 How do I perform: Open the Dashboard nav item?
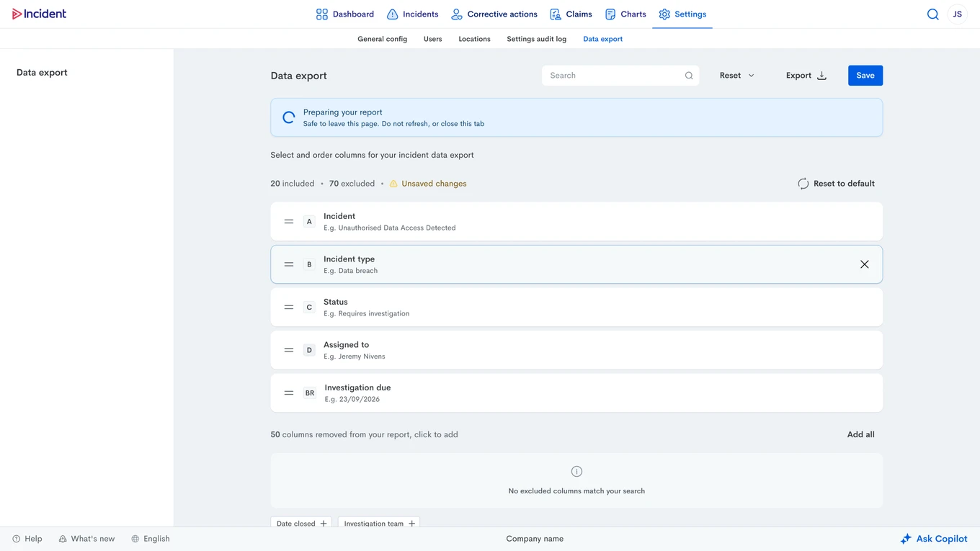pyautogui.click(x=344, y=14)
